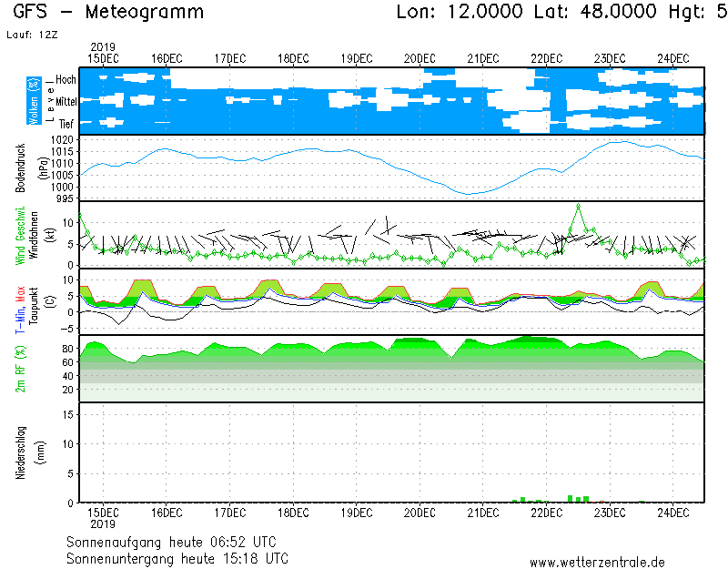
Task: Click the "Tief" cloud level label
Action: click(66, 124)
